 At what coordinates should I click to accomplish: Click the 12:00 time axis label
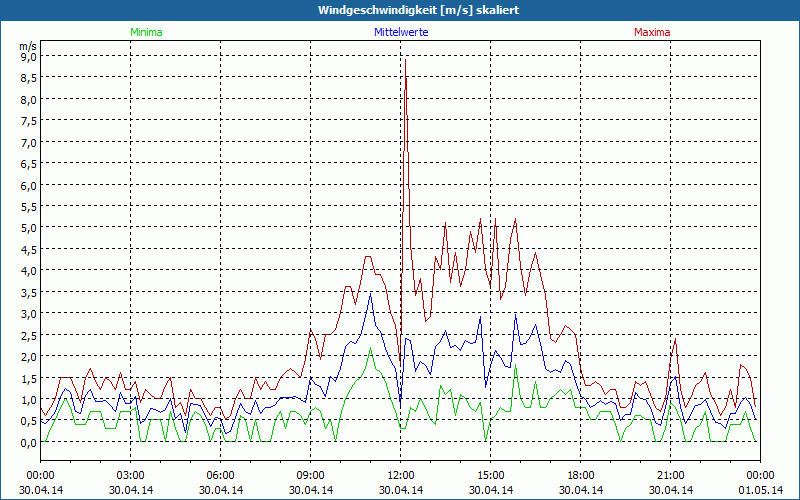tap(401, 476)
